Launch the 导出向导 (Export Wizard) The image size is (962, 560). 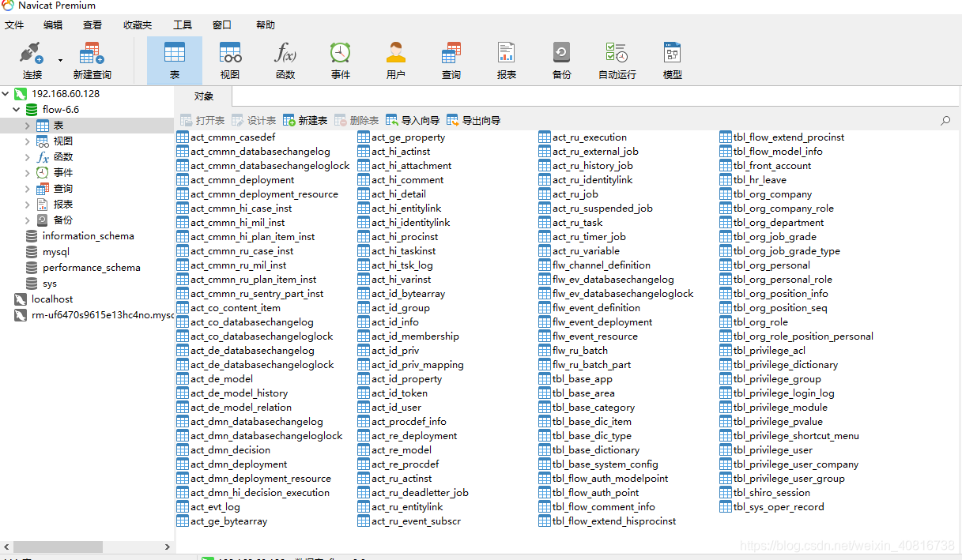473,121
